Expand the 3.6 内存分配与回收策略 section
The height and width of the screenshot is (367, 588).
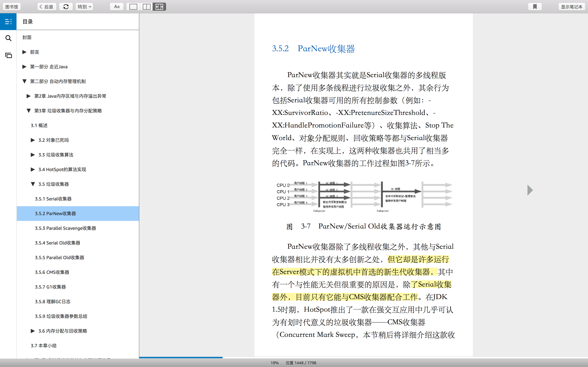(x=33, y=331)
